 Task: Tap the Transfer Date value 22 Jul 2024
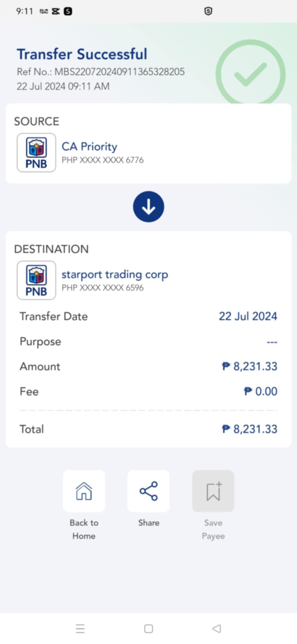pos(248,316)
